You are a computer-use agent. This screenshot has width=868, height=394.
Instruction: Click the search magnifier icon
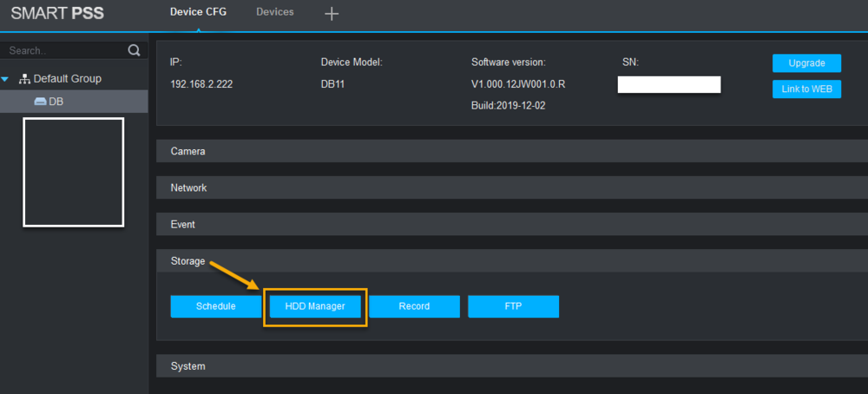(134, 50)
